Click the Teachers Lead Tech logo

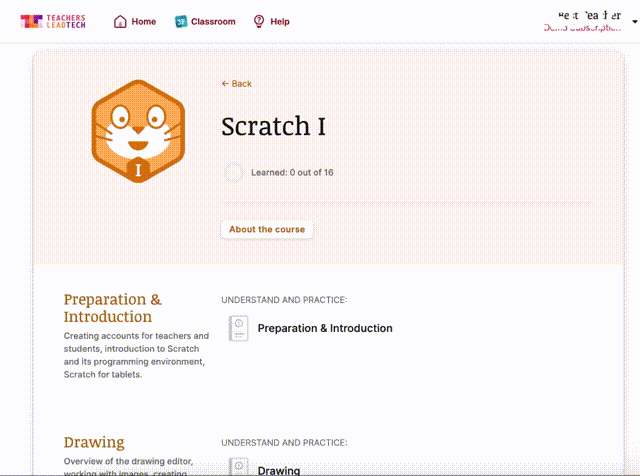click(53, 21)
